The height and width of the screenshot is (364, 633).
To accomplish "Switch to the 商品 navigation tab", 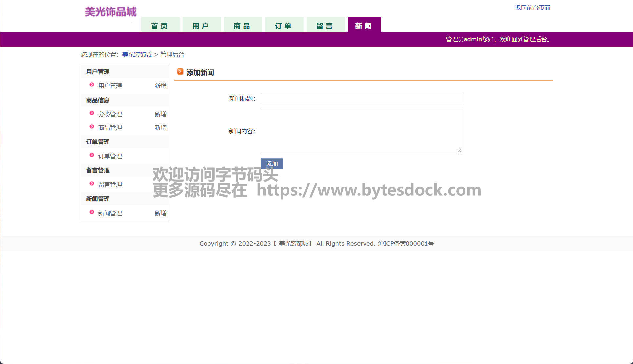I will [243, 26].
